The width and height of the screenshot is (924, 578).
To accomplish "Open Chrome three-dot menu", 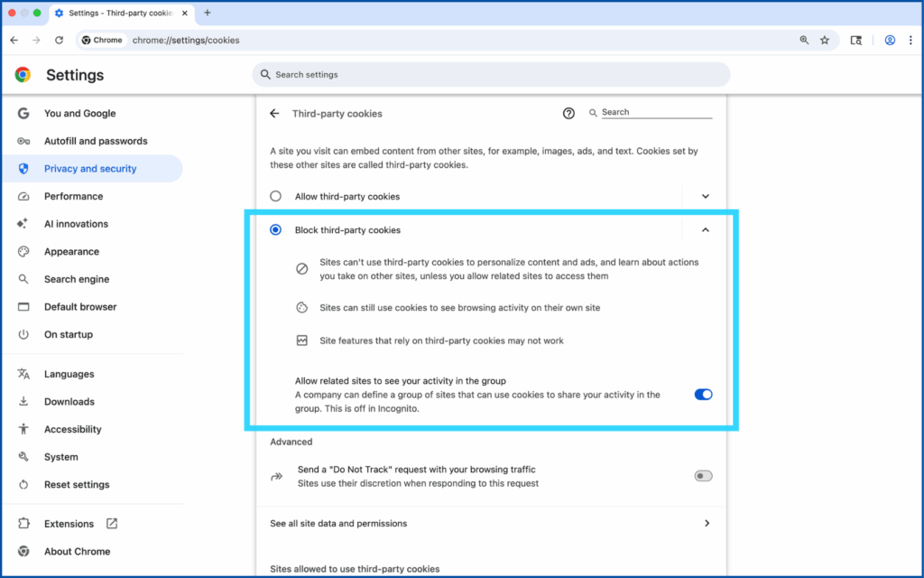I will (910, 40).
